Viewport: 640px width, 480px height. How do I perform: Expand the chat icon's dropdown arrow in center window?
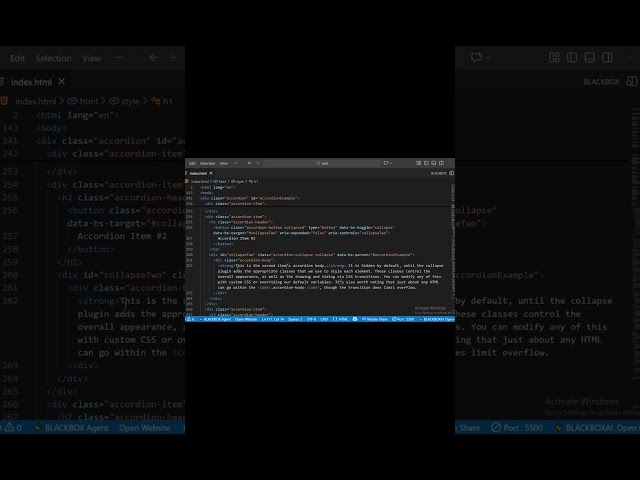pos(391,163)
